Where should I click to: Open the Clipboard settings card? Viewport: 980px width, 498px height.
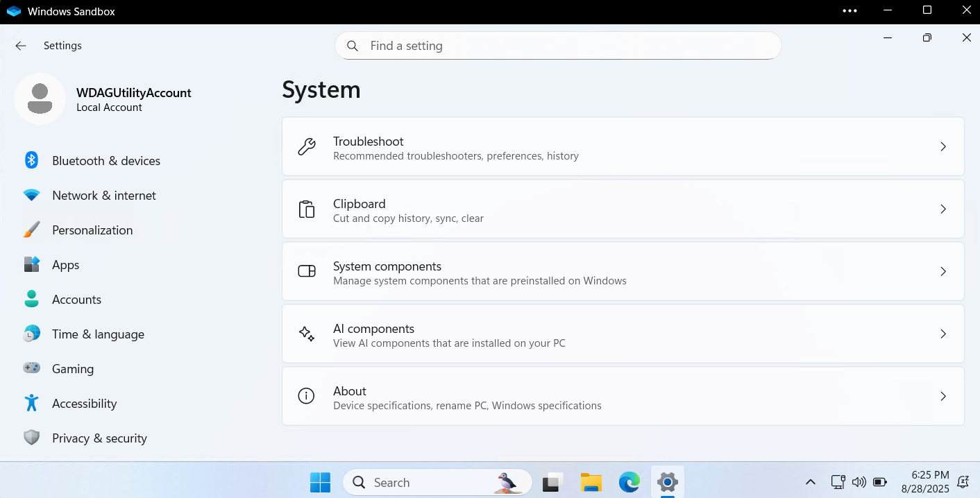click(x=623, y=209)
